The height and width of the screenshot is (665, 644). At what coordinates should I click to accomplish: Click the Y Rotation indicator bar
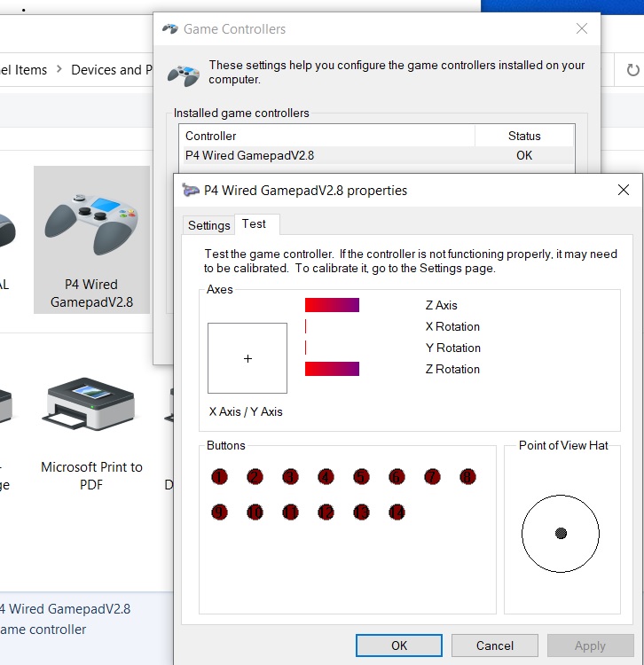305,348
